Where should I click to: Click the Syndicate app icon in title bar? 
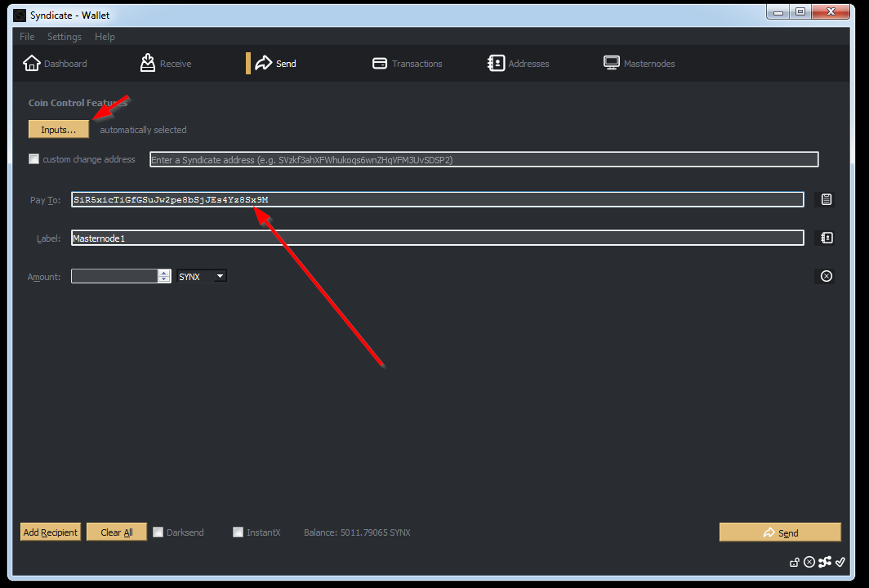(x=20, y=15)
